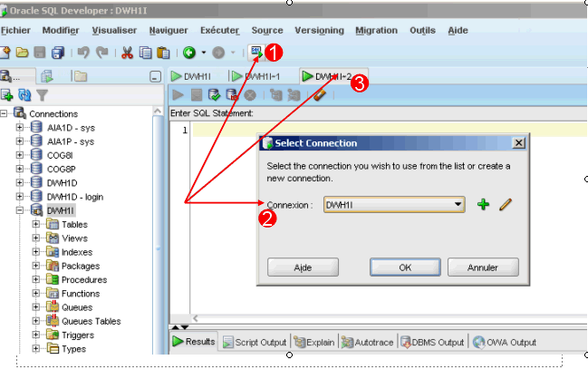This screenshot has height=389, width=588.
Task: Expand the DWH1D connection node
Action: [x=20, y=182]
